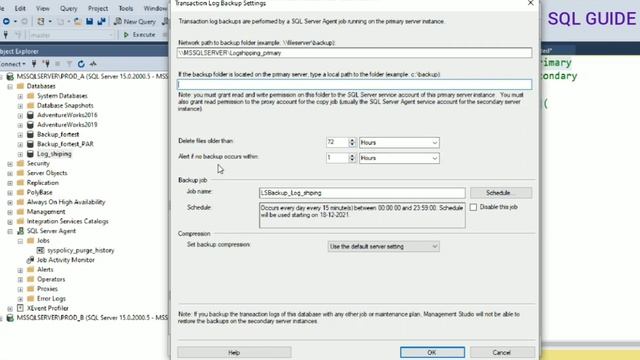
Task: Select the Management folder
Action: point(46,212)
